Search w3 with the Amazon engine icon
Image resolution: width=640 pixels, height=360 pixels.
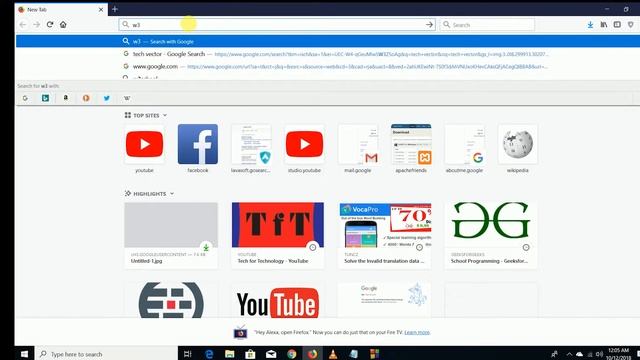pos(66,98)
